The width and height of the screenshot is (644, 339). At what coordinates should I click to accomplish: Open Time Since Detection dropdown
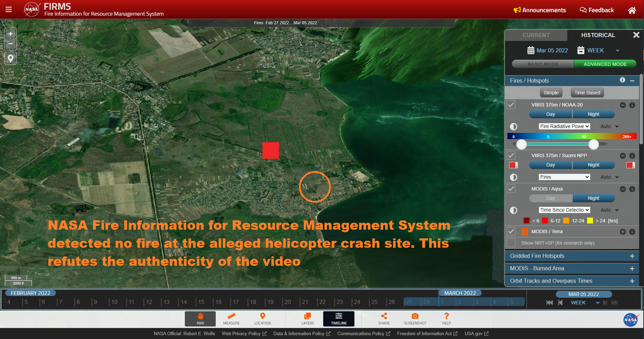pyautogui.click(x=565, y=210)
